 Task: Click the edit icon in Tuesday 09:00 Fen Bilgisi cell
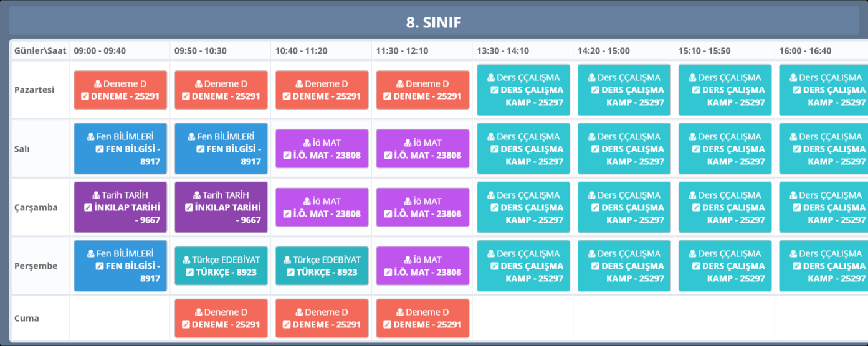(x=100, y=149)
